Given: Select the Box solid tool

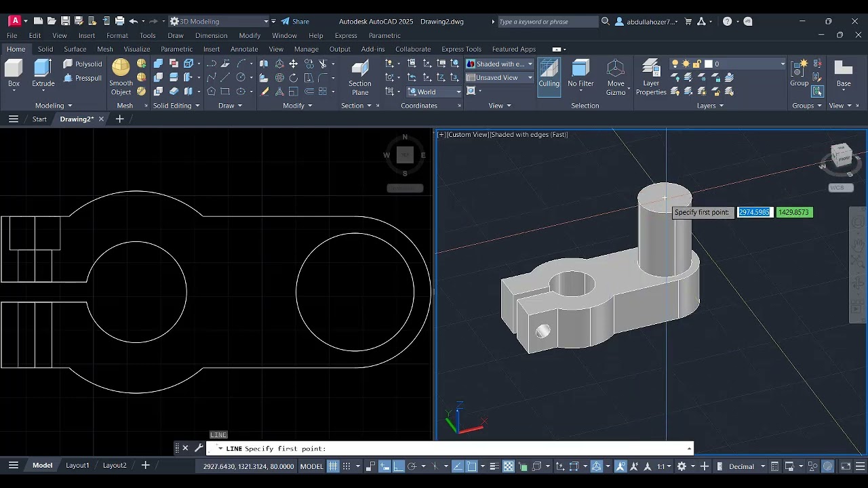Looking at the screenshot, I should point(14,75).
